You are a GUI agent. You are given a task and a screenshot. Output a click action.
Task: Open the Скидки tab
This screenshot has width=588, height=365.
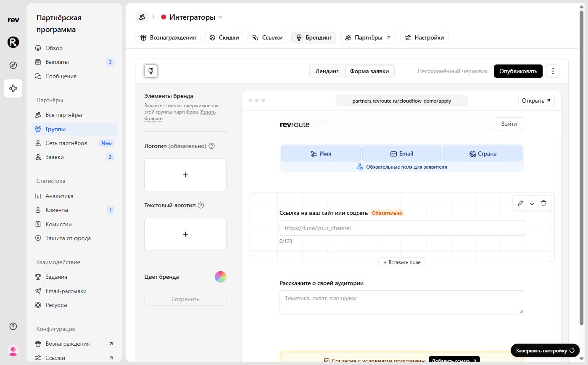point(224,37)
